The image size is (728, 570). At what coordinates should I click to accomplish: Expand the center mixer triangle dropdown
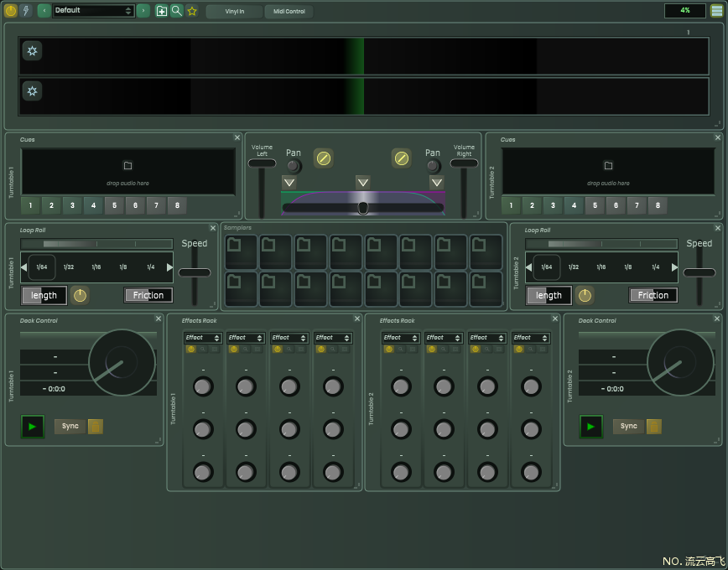[363, 183]
